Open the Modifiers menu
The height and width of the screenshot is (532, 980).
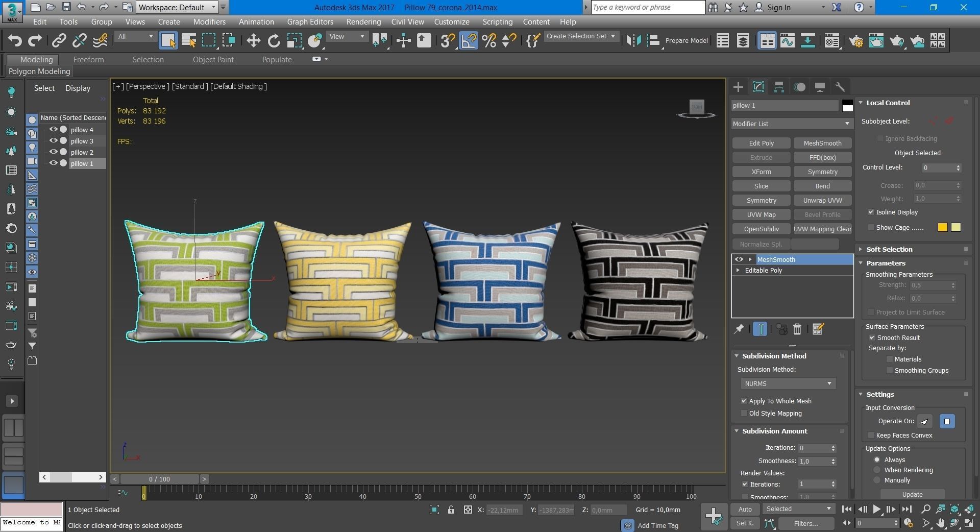(x=209, y=22)
